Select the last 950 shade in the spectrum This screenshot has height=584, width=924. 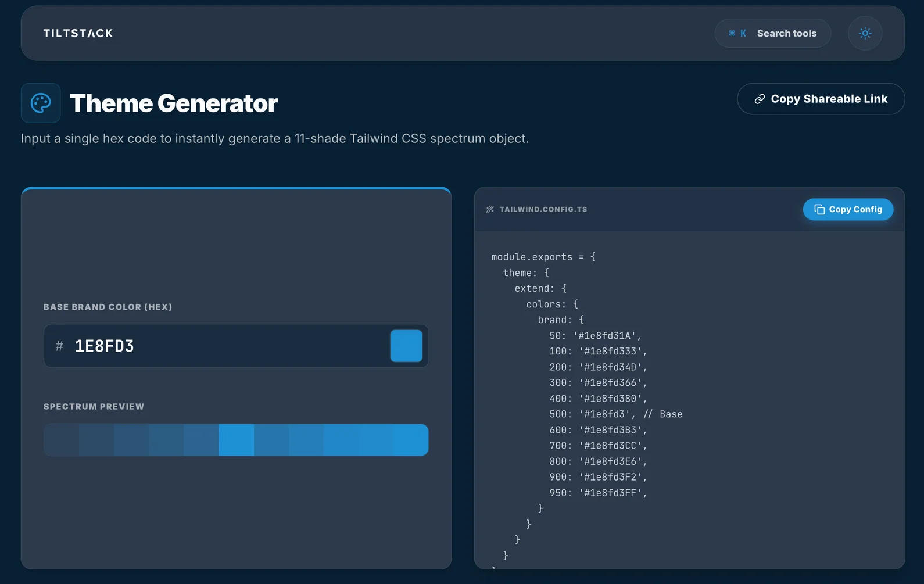pos(411,440)
